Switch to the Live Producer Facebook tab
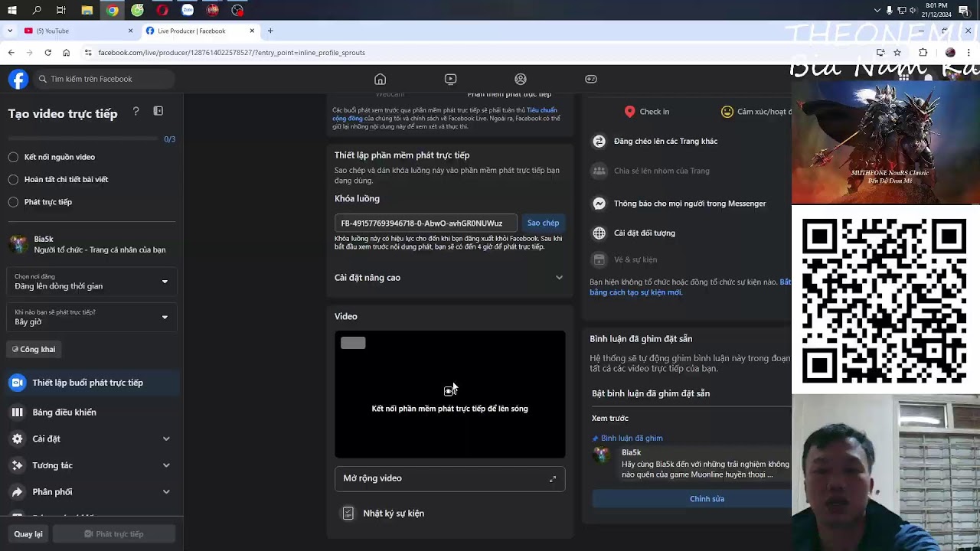 [199, 31]
